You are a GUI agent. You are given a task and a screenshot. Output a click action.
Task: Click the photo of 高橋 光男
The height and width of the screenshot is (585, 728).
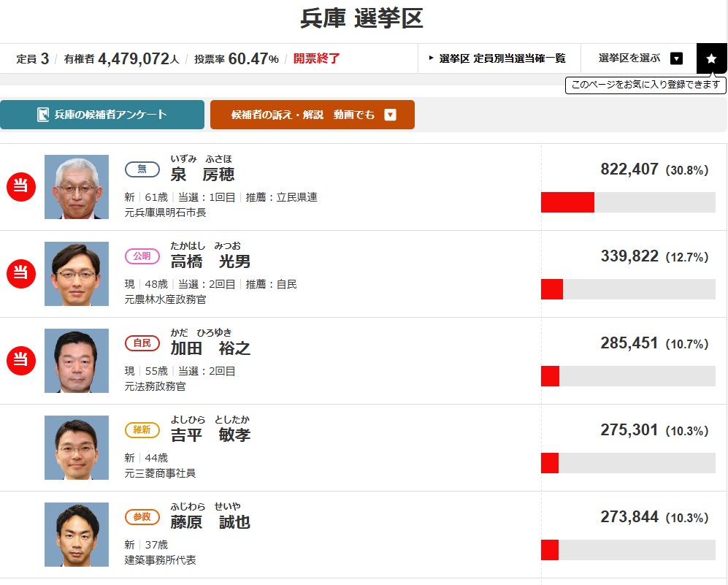coord(77,274)
